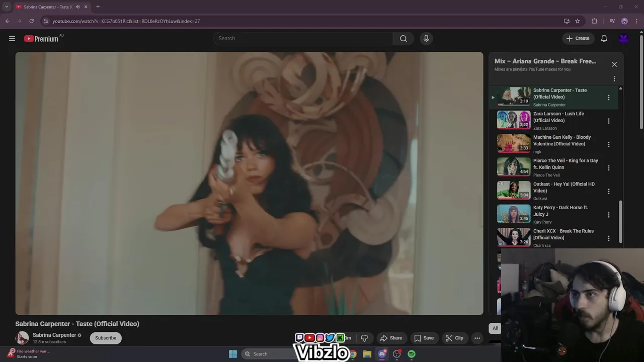Open a new browser tab

(x=98, y=7)
